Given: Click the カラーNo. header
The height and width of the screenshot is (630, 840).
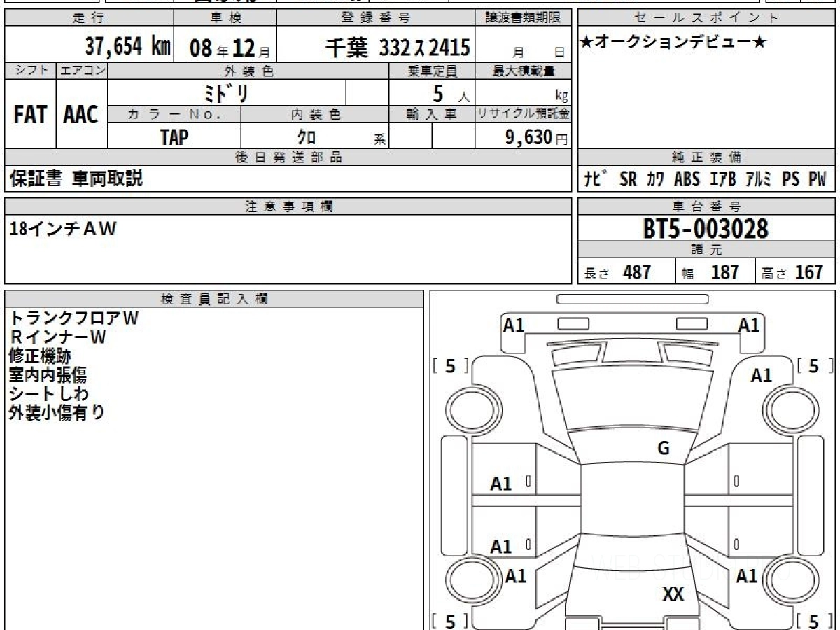Looking at the screenshot, I should [x=174, y=114].
